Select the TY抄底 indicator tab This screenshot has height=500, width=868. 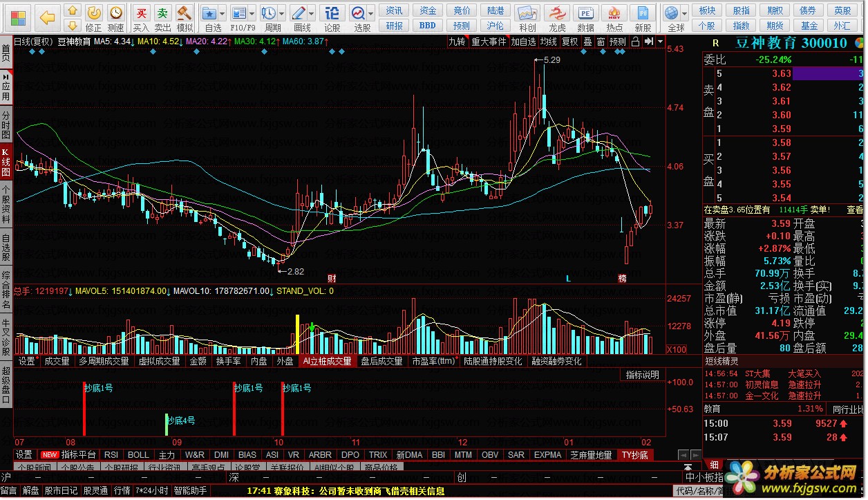click(x=634, y=455)
